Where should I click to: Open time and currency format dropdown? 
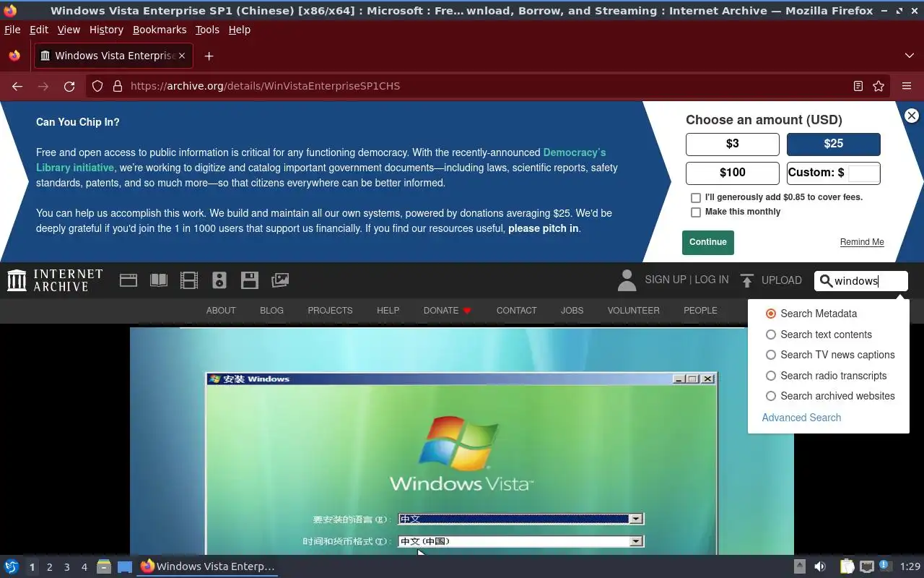[635, 541]
